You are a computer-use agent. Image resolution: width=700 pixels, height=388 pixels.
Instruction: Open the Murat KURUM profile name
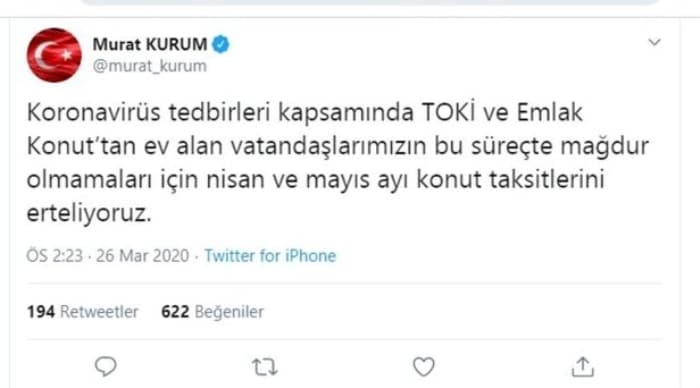click(x=150, y=44)
